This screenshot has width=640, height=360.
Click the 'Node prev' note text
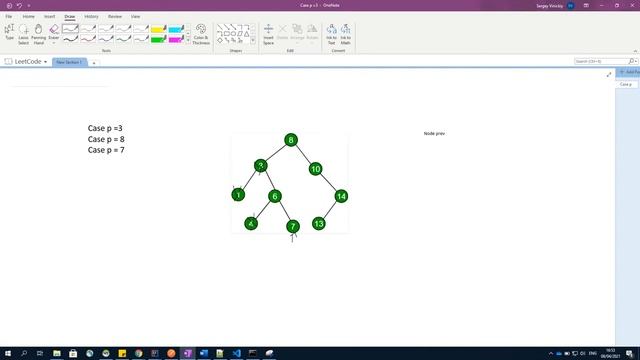(434, 133)
